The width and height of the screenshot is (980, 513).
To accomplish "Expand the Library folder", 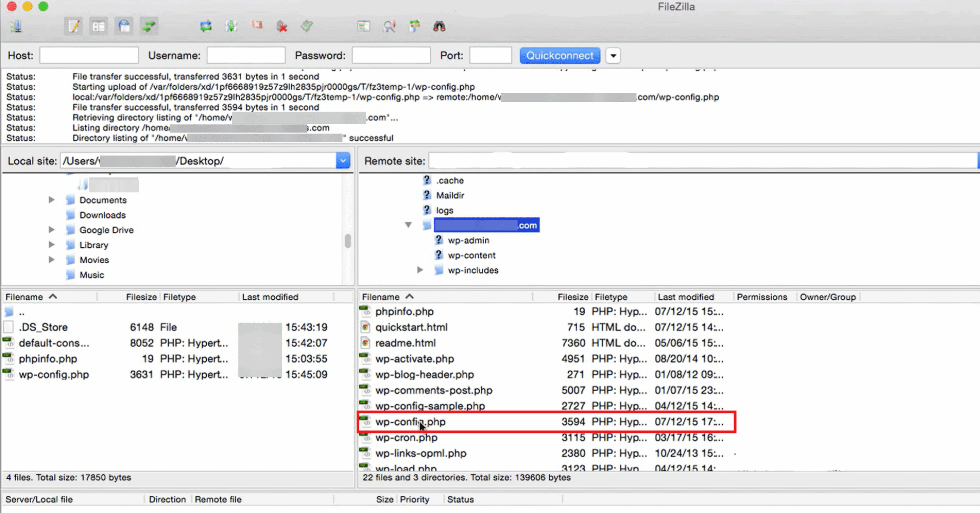I will 52,245.
